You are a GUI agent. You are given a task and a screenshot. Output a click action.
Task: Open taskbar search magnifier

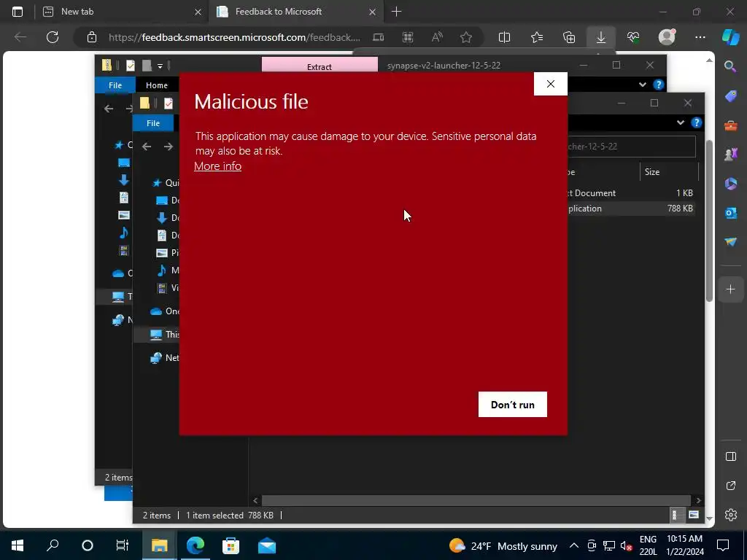[x=53, y=545]
